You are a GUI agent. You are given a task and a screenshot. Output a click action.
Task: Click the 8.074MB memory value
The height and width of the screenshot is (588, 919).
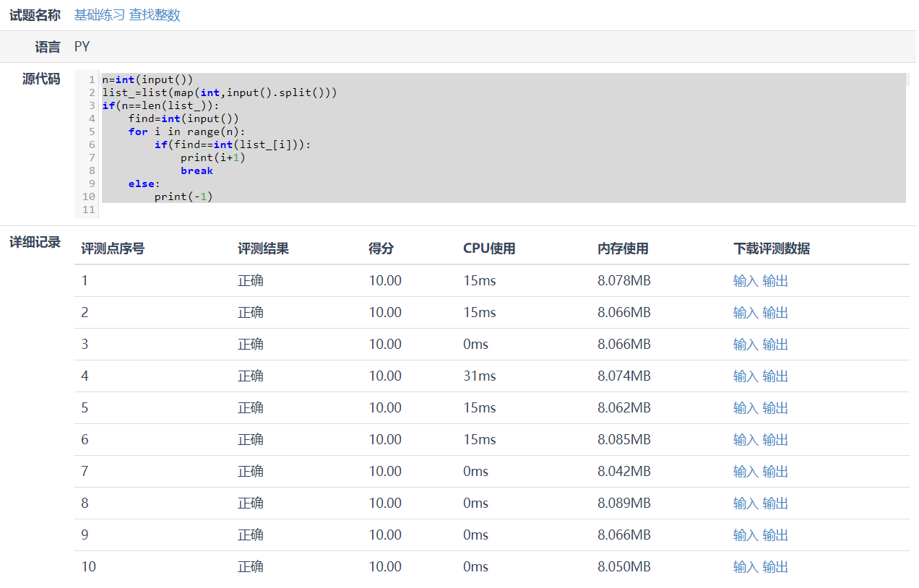coord(624,376)
